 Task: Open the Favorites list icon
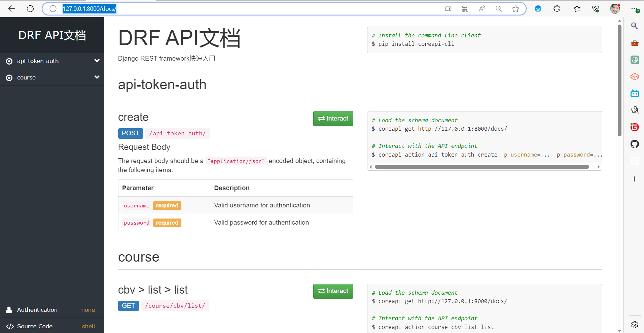tap(577, 9)
